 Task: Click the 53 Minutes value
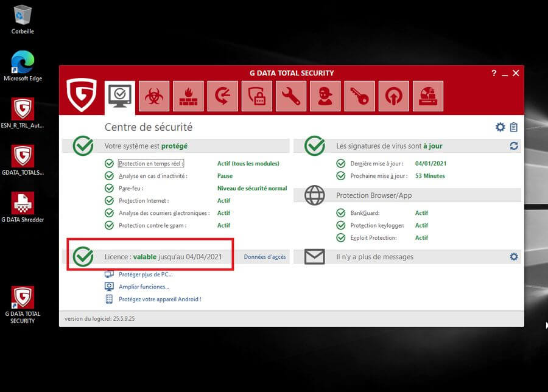pos(430,176)
